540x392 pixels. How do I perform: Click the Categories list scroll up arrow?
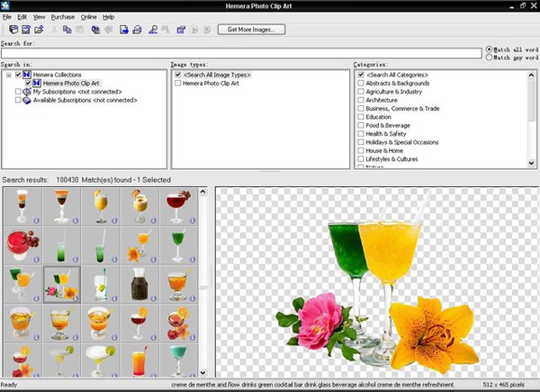(531, 75)
